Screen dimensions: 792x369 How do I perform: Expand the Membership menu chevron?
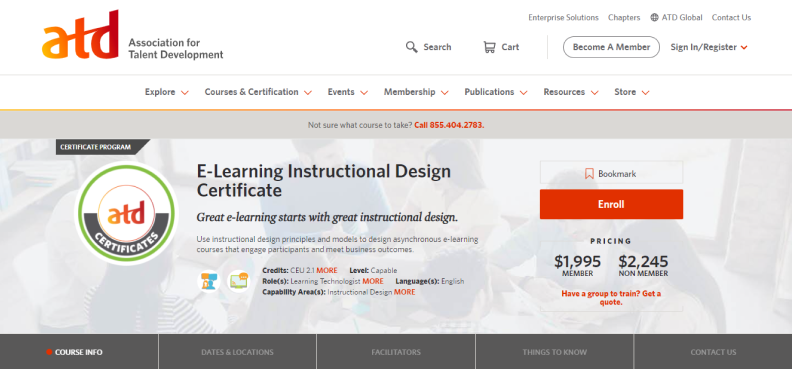(x=444, y=93)
